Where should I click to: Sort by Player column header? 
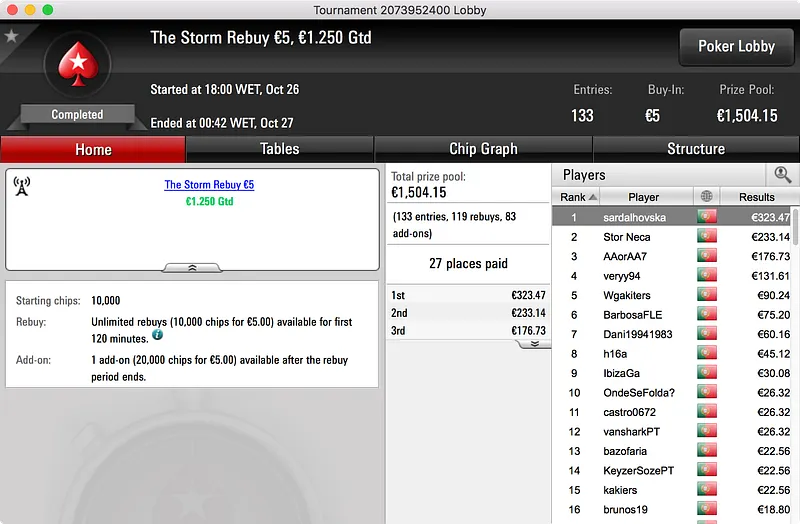pos(643,196)
